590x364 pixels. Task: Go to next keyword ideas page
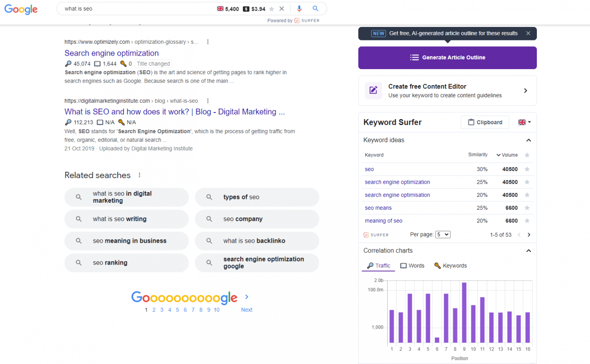[529, 235]
